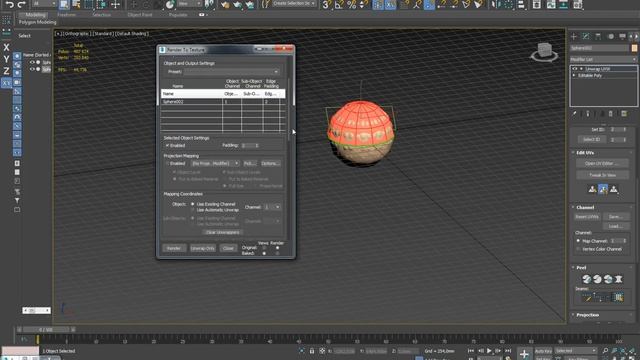Click the Quick Peel icon
640x360 pixels.
tap(587, 279)
